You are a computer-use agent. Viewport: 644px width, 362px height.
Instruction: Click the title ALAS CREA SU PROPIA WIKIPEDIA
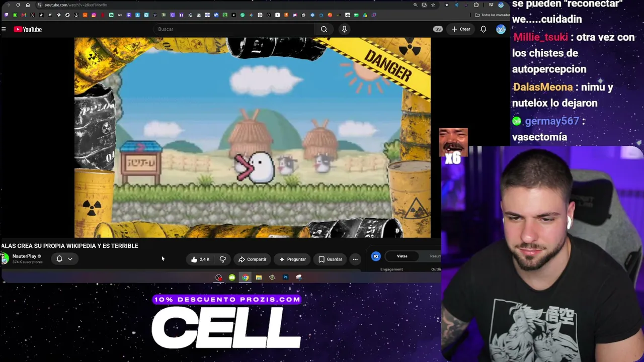pos(70,246)
